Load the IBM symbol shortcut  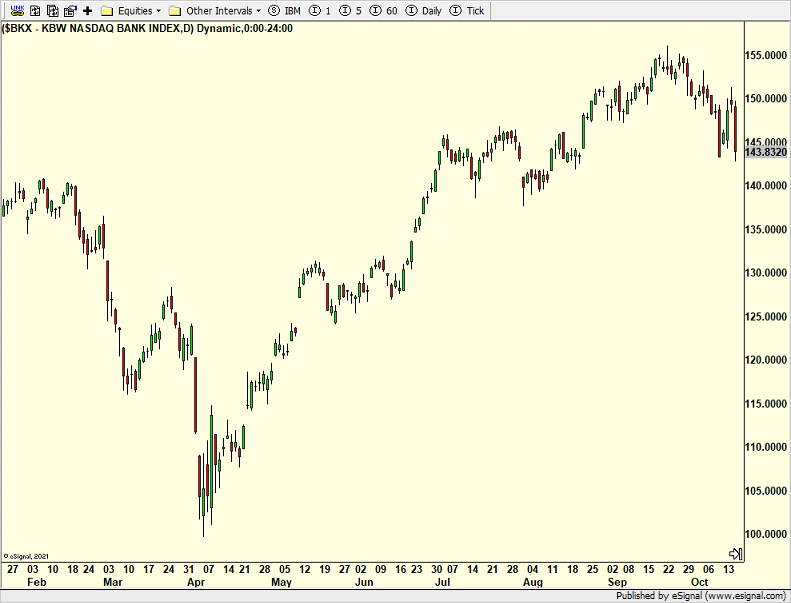pyautogui.click(x=285, y=10)
